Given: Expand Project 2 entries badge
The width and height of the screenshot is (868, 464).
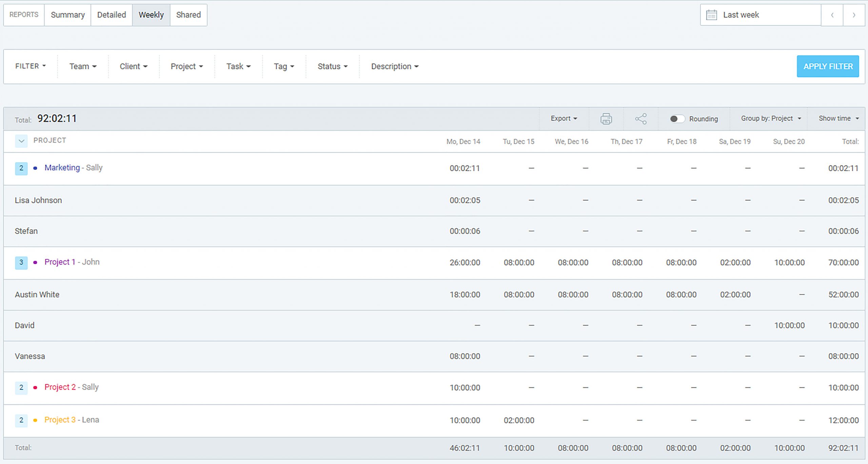Looking at the screenshot, I should 21,387.
